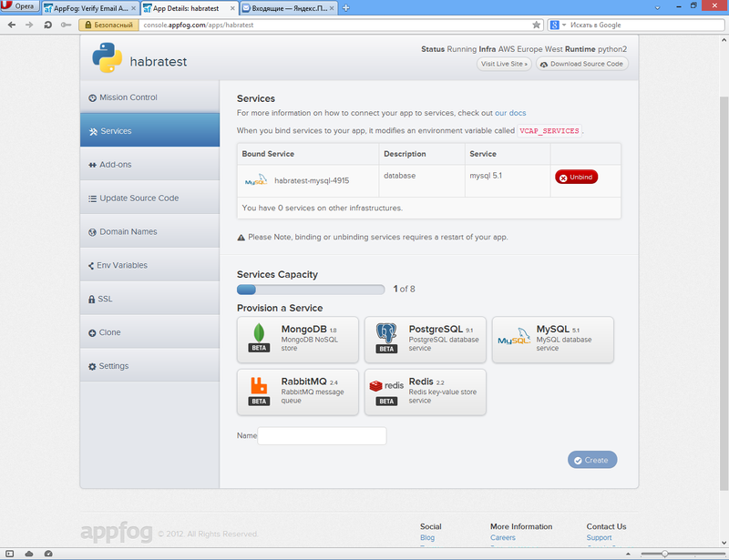Open the status bar view options arrow
Viewport: 729px width, 560px height.
628,554
